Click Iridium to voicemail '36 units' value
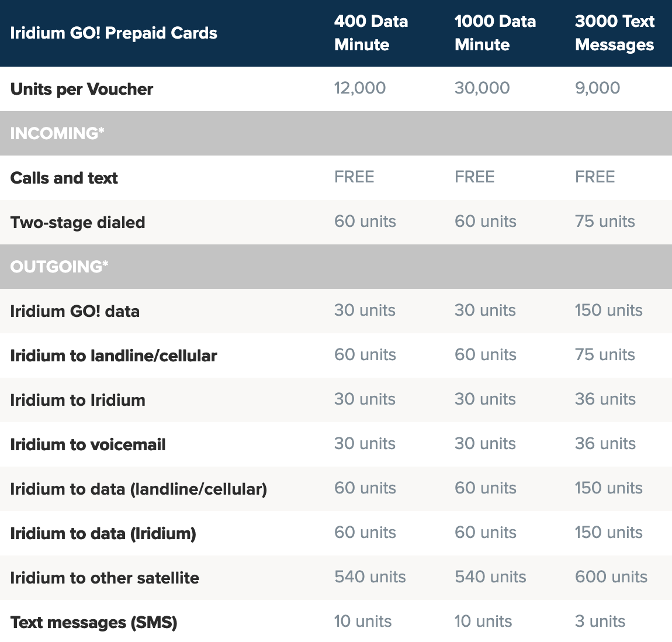Image resolution: width=672 pixels, height=642 pixels. (x=605, y=443)
